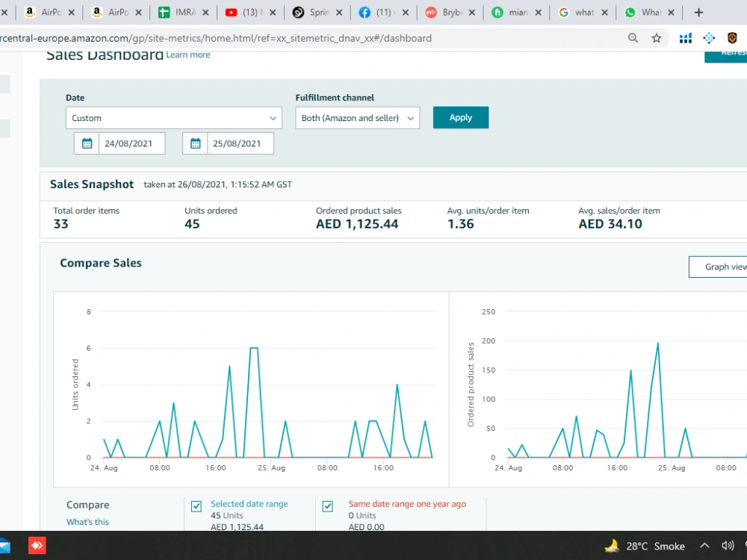Open the start date calendar picker icon
Screen dimensions: 747x560
tap(87, 143)
